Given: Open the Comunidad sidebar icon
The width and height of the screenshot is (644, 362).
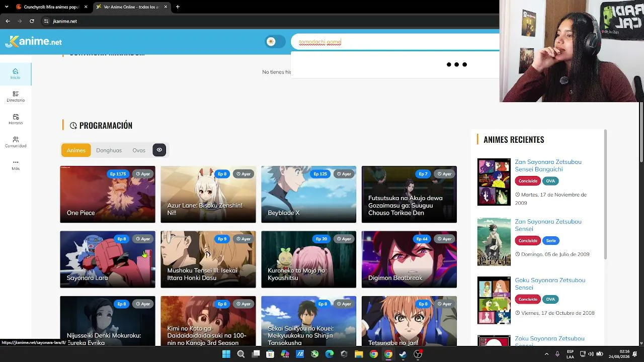Looking at the screenshot, I should [16, 142].
